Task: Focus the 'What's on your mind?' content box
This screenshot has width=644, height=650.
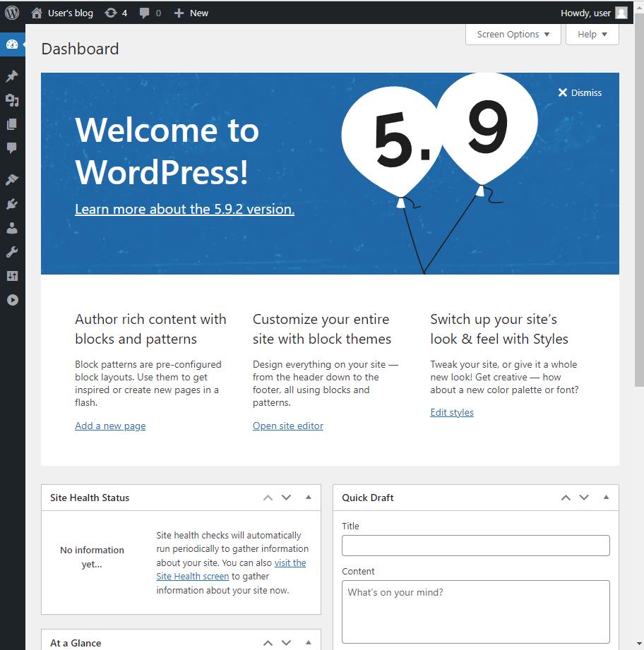Action: tap(476, 612)
